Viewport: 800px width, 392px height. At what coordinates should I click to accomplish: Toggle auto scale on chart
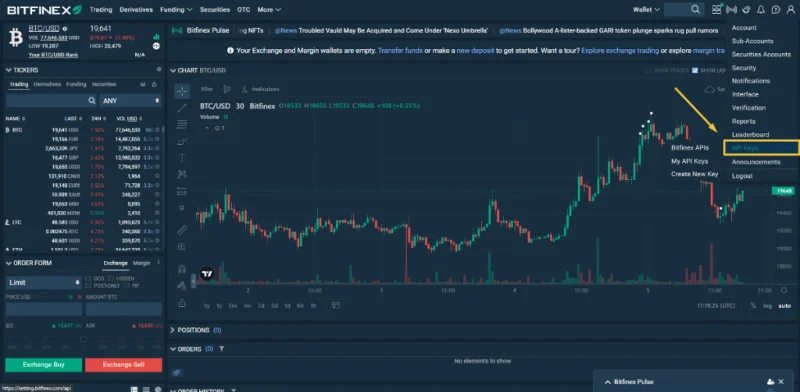(784, 306)
